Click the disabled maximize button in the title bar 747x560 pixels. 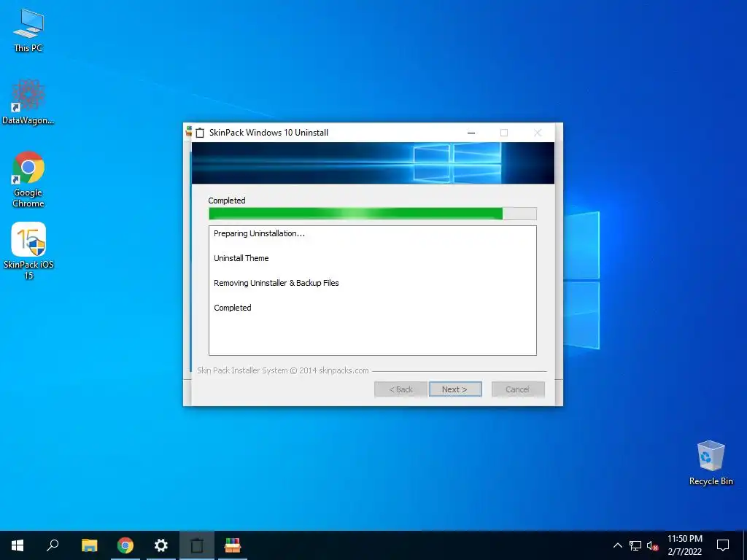(x=504, y=133)
